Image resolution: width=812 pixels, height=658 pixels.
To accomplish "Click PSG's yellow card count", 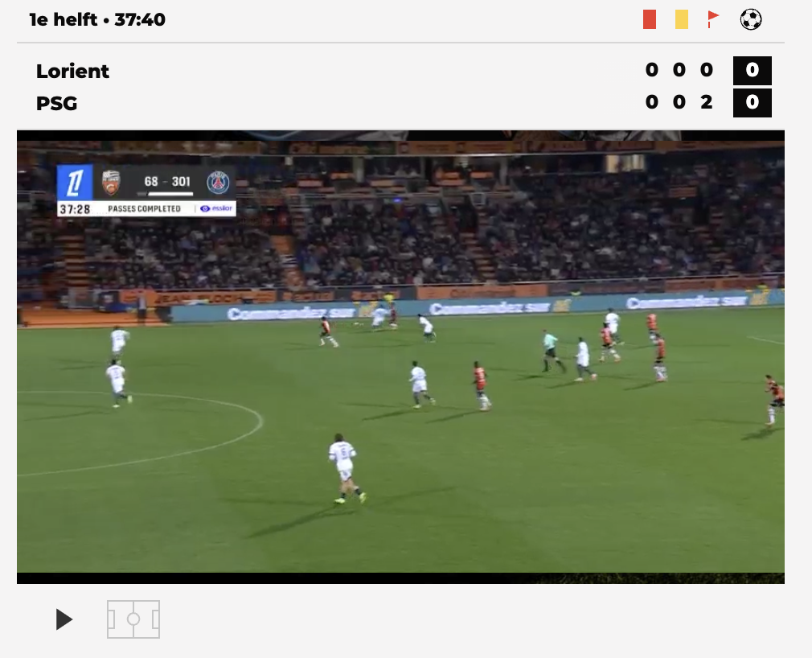I will click(x=679, y=102).
